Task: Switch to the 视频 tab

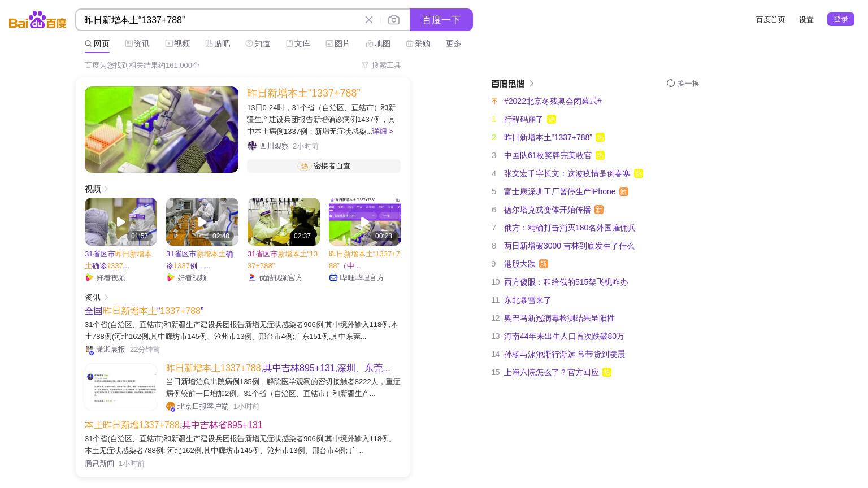Action: 177,43
